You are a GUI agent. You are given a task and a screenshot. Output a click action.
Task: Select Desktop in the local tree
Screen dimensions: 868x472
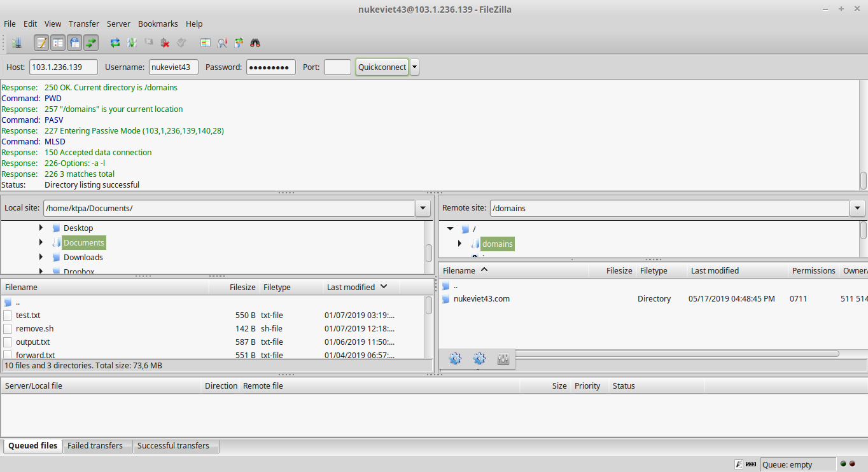pyautogui.click(x=78, y=228)
